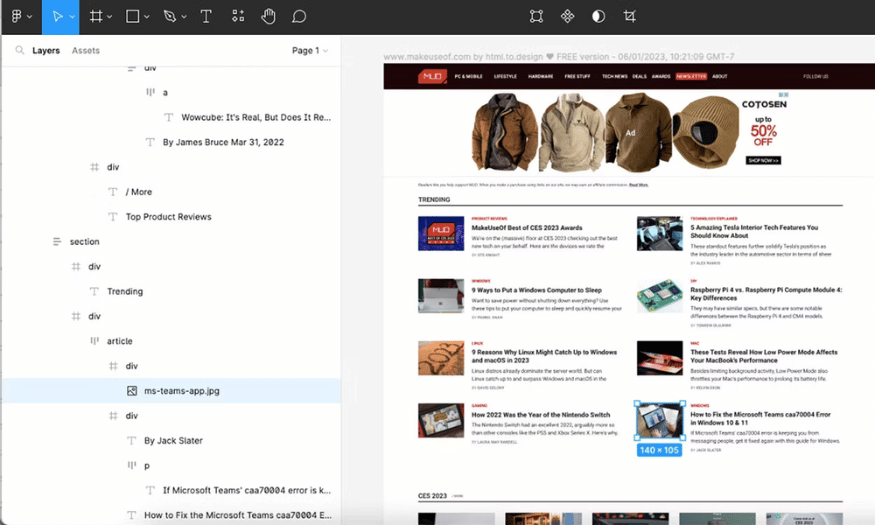
Task: Click the Create component icon
Action: 568,16
